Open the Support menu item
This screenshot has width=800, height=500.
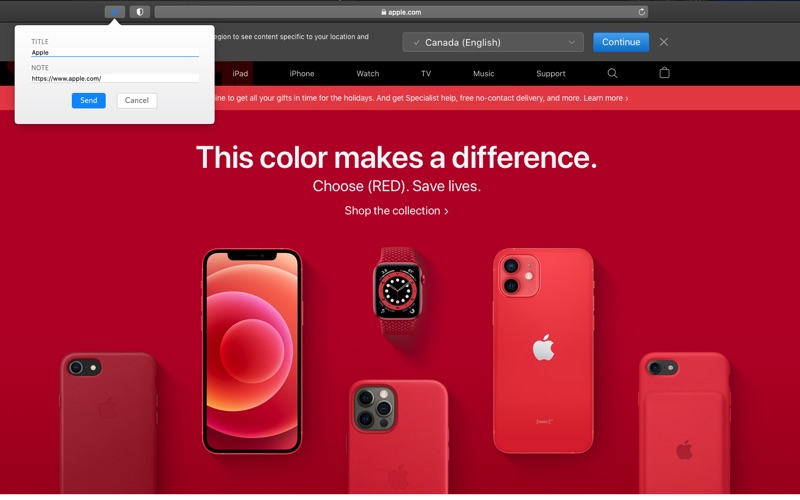pos(551,73)
